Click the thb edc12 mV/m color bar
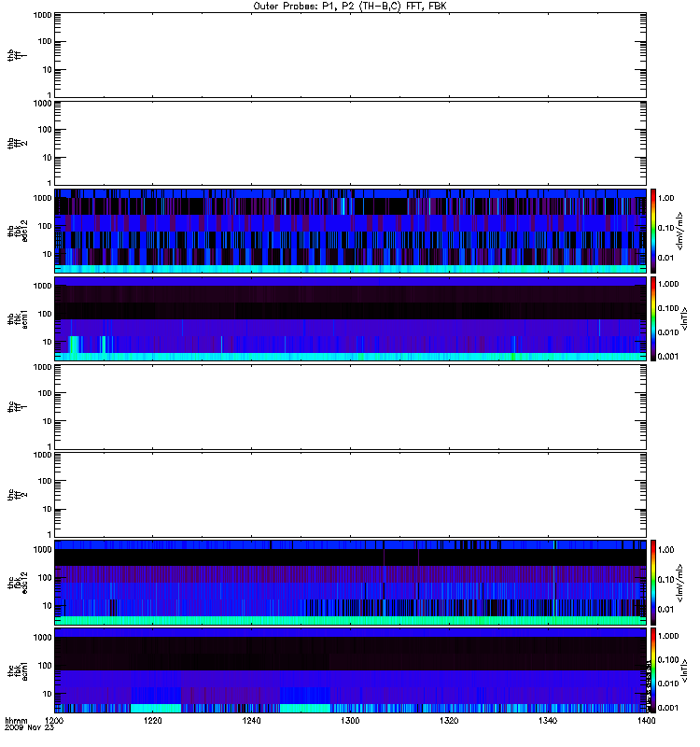 pyautogui.click(x=653, y=231)
